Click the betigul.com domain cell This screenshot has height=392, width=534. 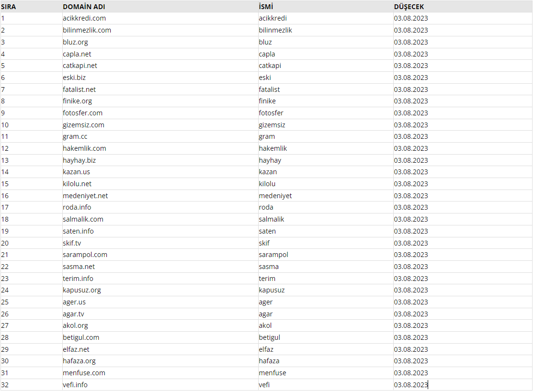(x=160, y=337)
